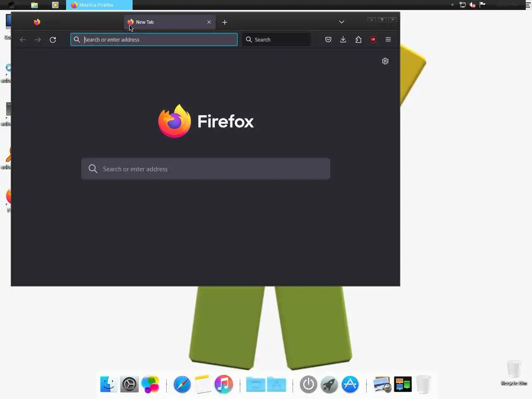This screenshot has height=399, width=532.
Task: Launch Safari compass in the dock
Action: tap(182, 384)
